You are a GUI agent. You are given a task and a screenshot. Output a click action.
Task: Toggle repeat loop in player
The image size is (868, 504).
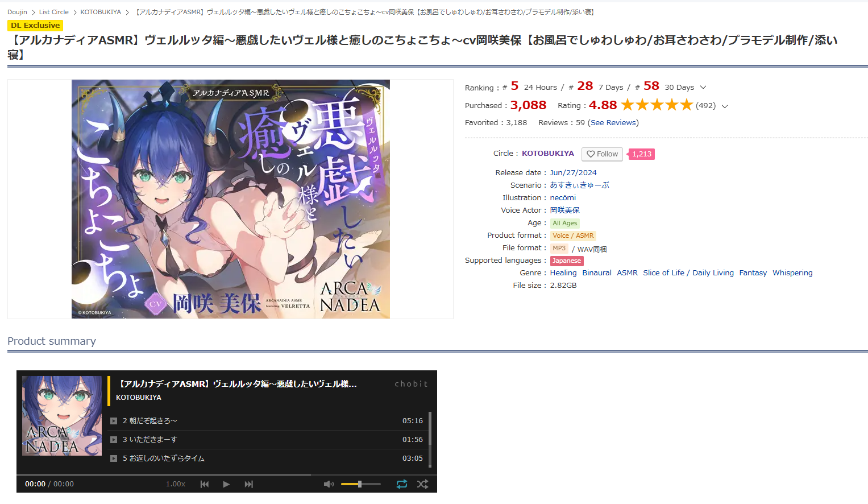click(402, 484)
